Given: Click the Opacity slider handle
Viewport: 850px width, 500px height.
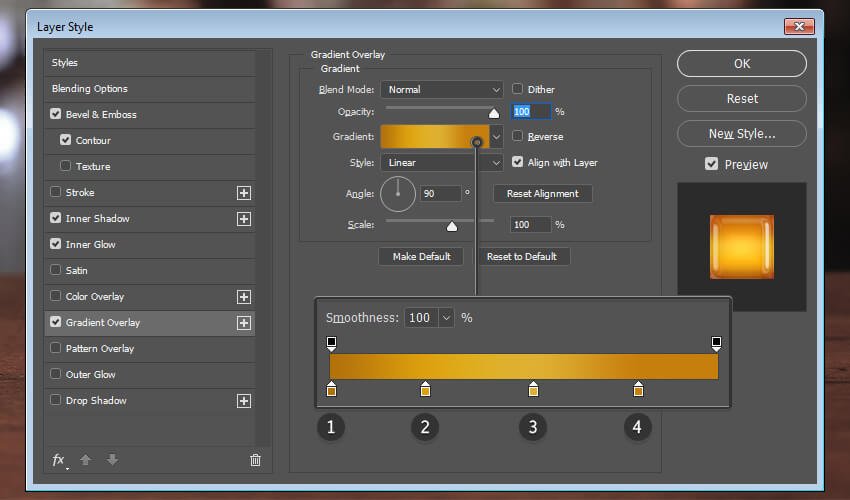Looking at the screenshot, I should point(494,113).
